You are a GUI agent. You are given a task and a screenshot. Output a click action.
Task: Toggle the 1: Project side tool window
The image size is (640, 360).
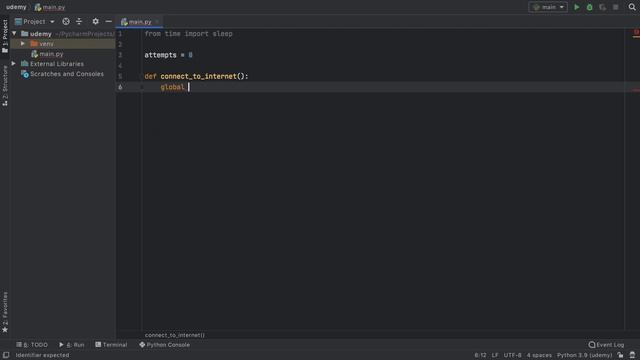[x=5, y=36]
